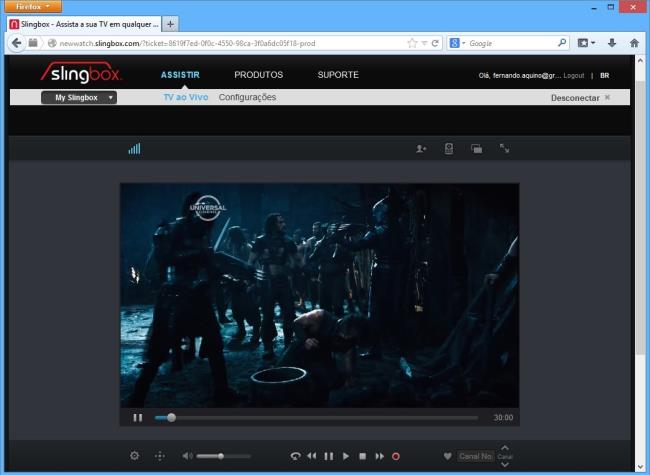Expand the My Slingbox dropdown
The width and height of the screenshot is (650, 475).
pyautogui.click(x=79, y=97)
